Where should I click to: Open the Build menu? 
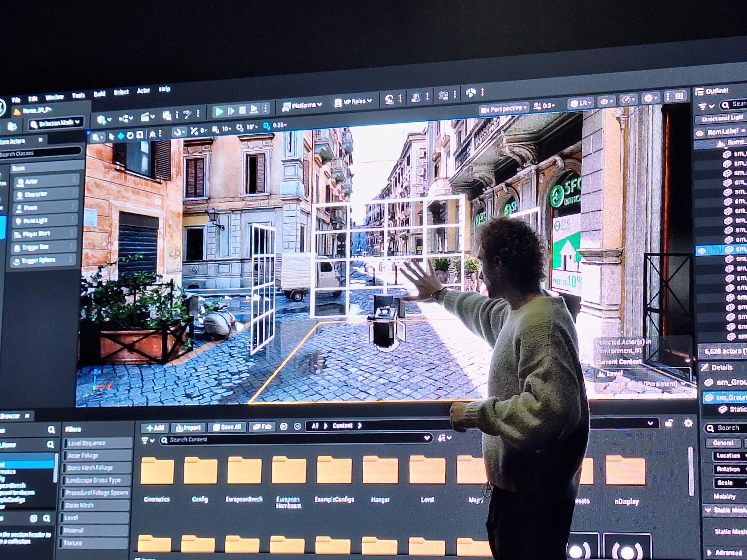point(99,94)
